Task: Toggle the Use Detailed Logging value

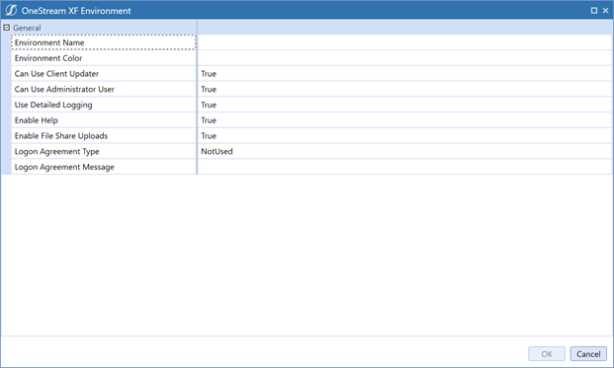Action: pyautogui.click(x=405, y=105)
